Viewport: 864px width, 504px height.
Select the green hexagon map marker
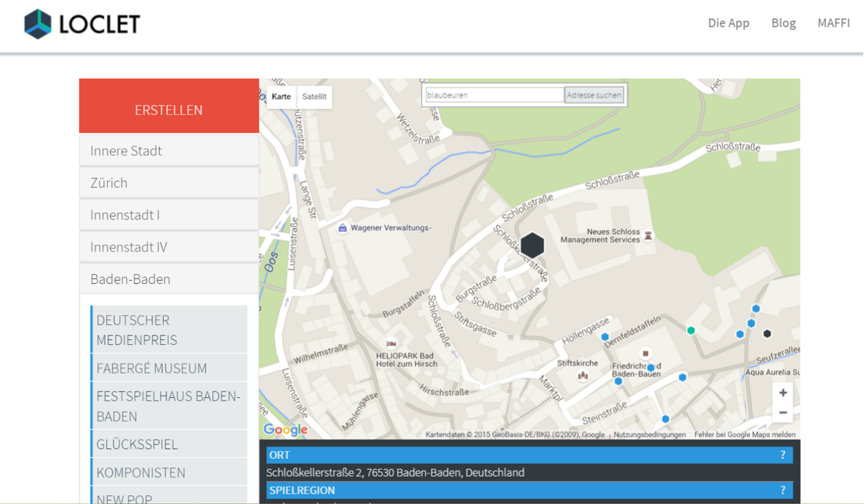click(690, 331)
